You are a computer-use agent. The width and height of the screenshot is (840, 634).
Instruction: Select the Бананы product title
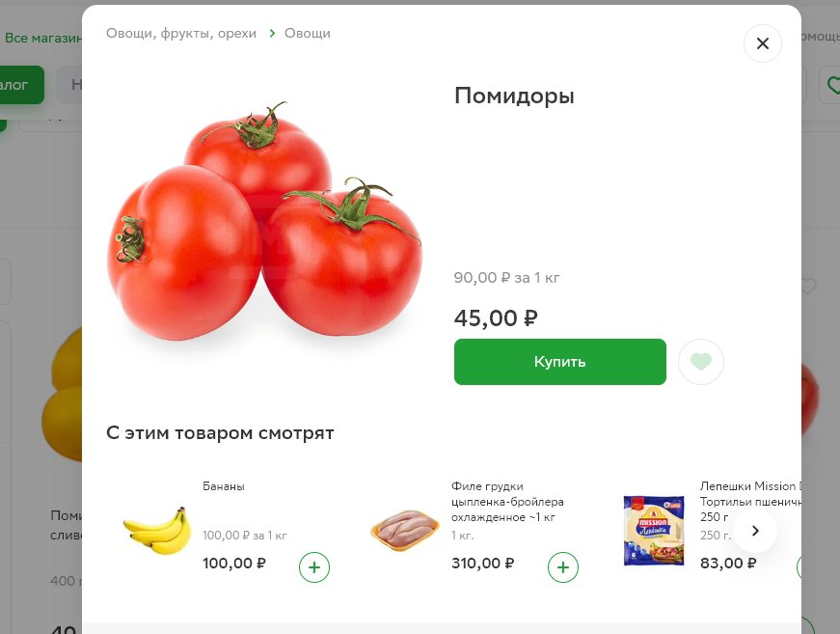coord(224,486)
